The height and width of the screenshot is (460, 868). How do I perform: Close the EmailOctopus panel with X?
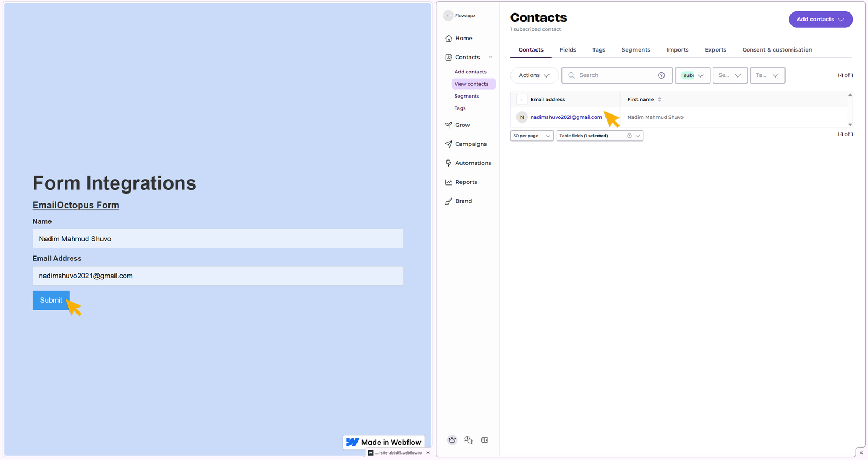tap(861, 453)
